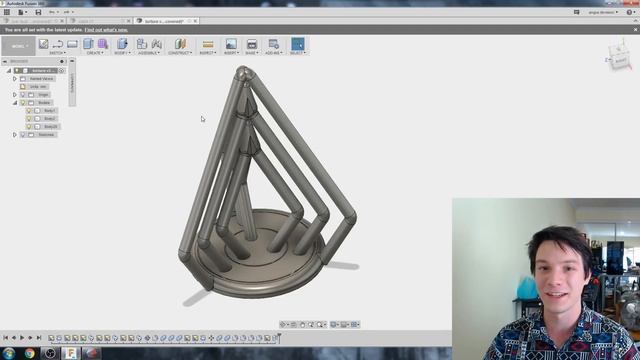The height and width of the screenshot is (360, 640).
Task: Toggle visibility bulb of Sketches folder
Action: [x=23, y=135]
